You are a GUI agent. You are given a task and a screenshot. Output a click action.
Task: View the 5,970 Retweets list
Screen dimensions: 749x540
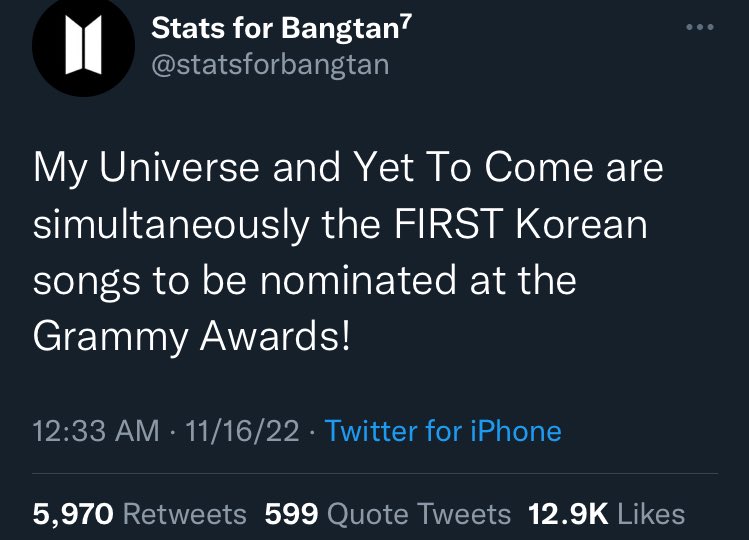coord(139,514)
